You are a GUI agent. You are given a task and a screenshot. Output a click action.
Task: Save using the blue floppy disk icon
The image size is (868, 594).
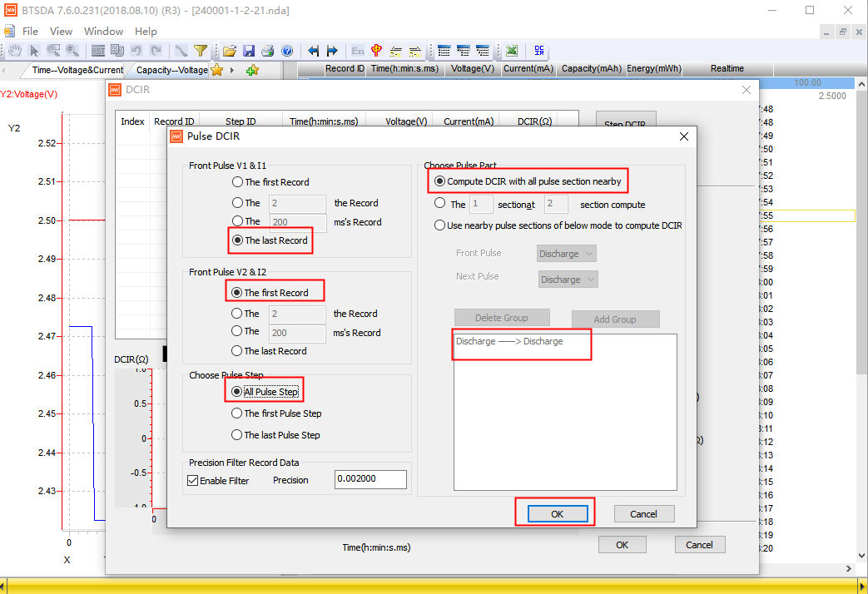click(249, 51)
